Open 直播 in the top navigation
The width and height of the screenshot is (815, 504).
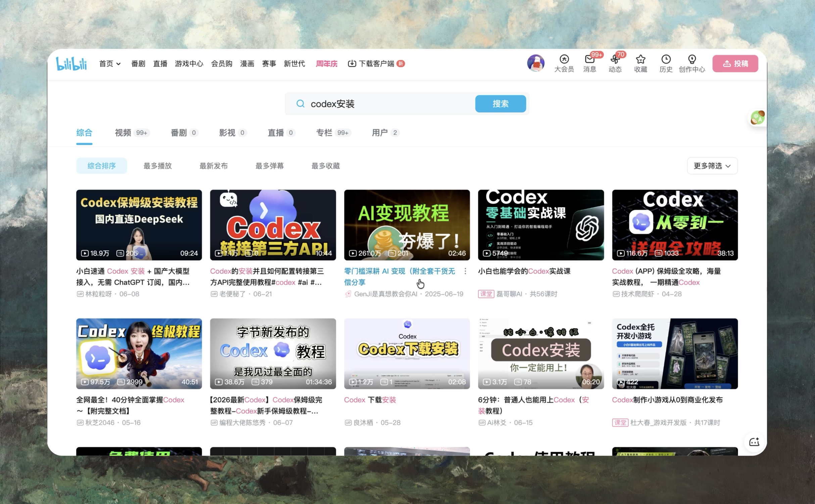tap(160, 63)
